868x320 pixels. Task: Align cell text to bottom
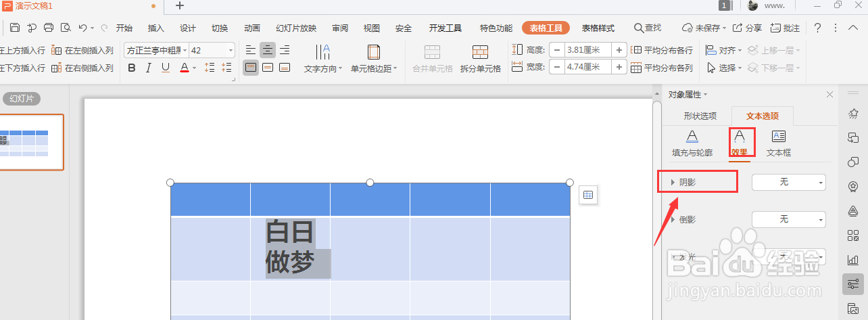[285, 68]
